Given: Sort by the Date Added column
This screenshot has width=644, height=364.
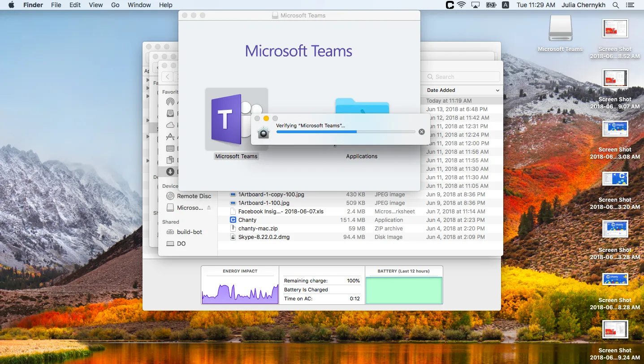Looking at the screenshot, I should (x=462, y=90).
